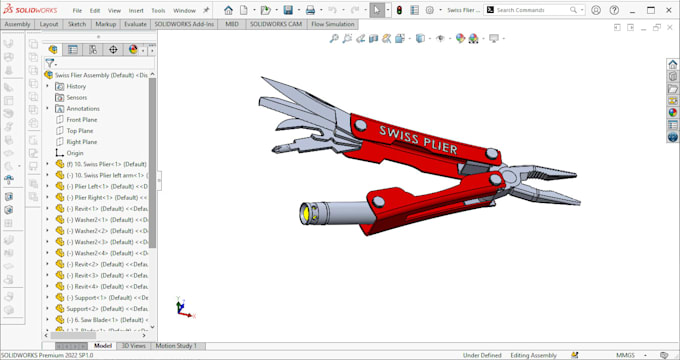Click Zoom to Area in the view toolbar
This screenshot has height=360, width=680.
pyautogui.click(x=347, y=39)
